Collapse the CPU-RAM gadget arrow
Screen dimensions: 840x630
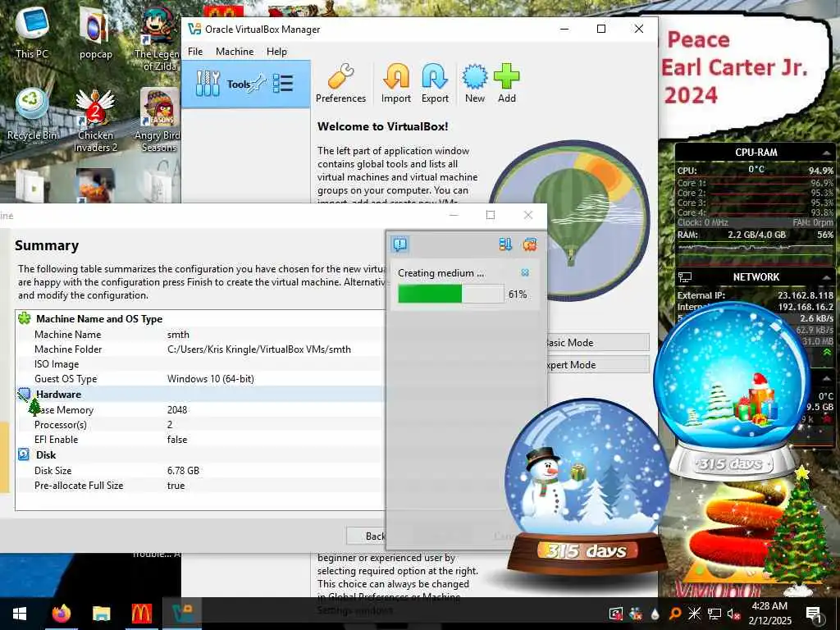click(x=827, y=153)
